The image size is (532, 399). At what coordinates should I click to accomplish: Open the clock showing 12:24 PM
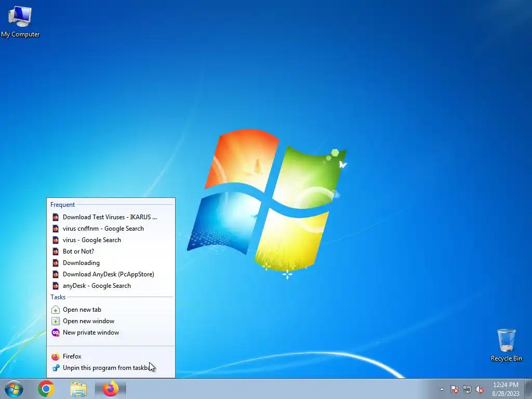click(506, 389)
